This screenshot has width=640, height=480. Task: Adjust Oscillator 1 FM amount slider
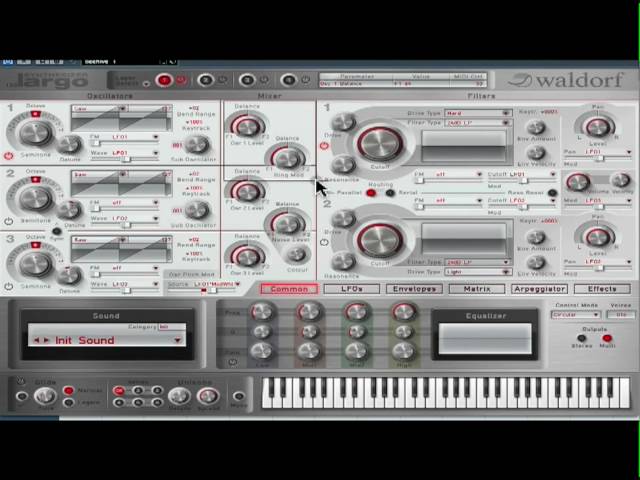coord(124,143)
